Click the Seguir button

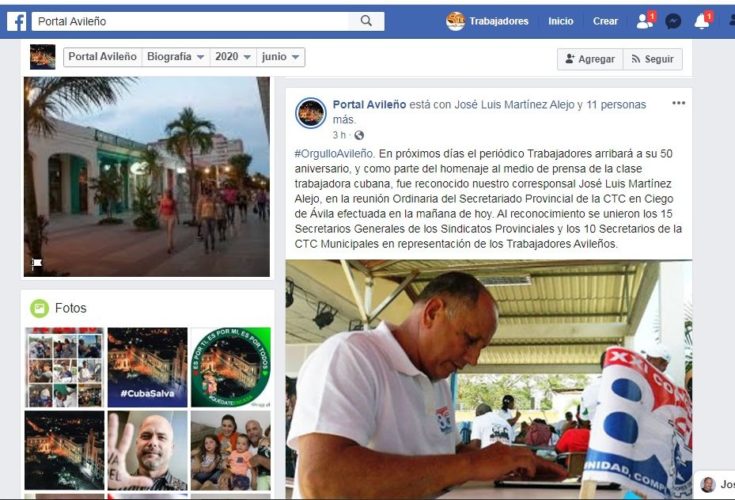click(x=652, y=59)
